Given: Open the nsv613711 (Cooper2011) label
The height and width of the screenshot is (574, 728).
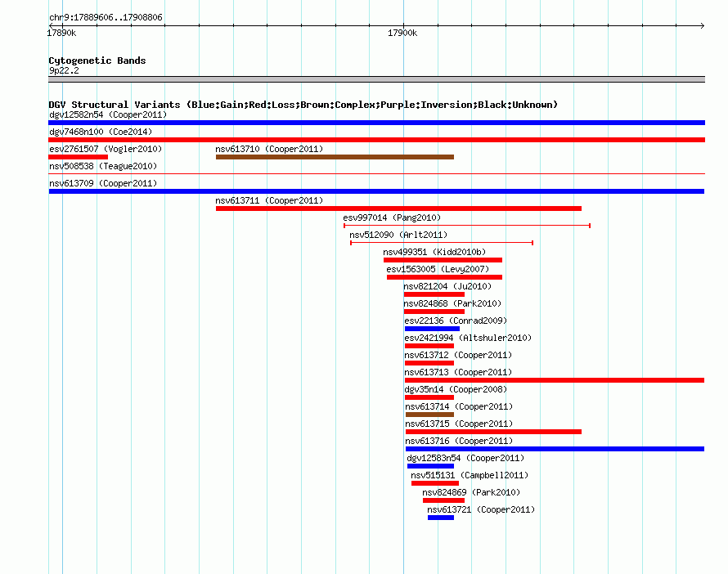Looking at the screenshot, I should click(269, 200).
